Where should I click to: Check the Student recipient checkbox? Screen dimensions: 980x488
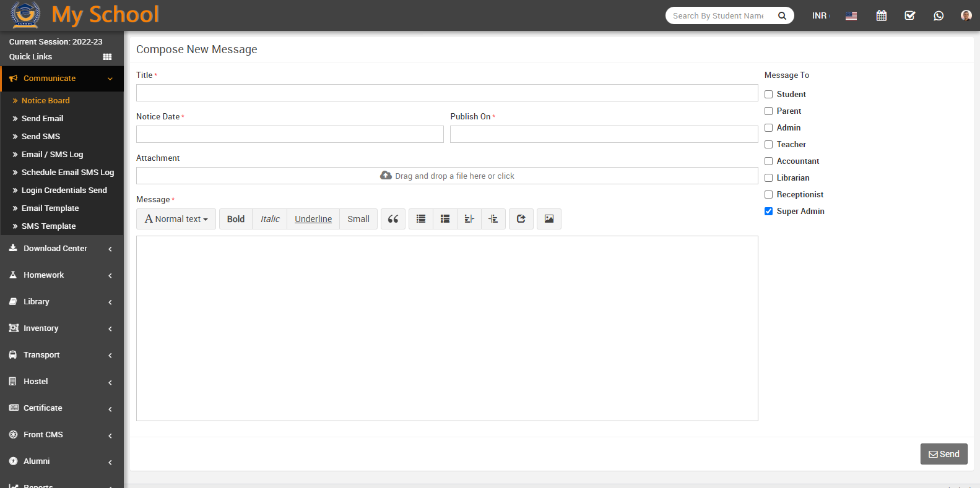tap(768, 95)
